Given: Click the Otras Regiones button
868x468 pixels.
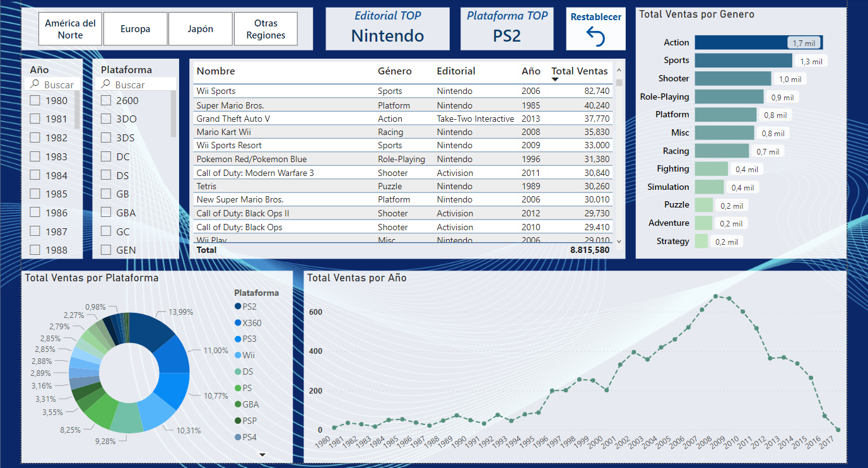Looking at the screenshot, I should (x=266, y=29).
